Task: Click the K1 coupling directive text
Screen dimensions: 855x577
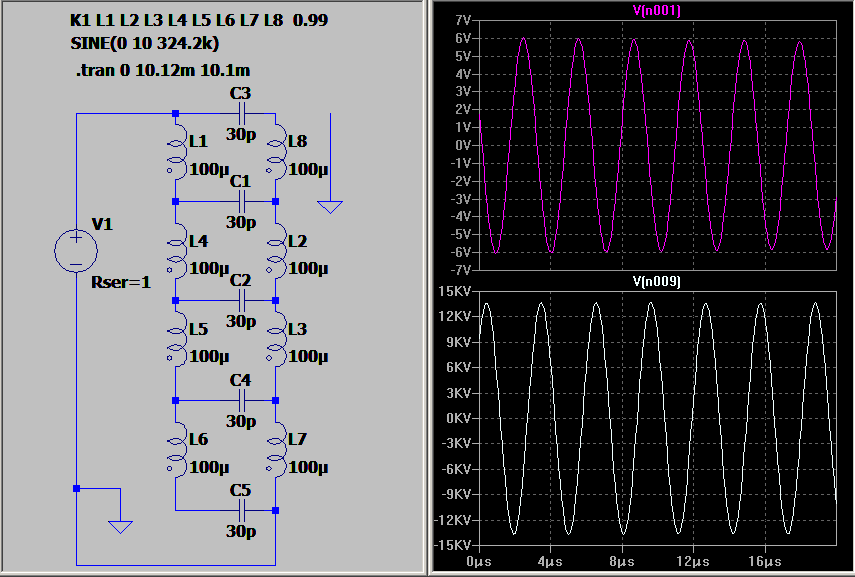Action: tap(199, 20)
